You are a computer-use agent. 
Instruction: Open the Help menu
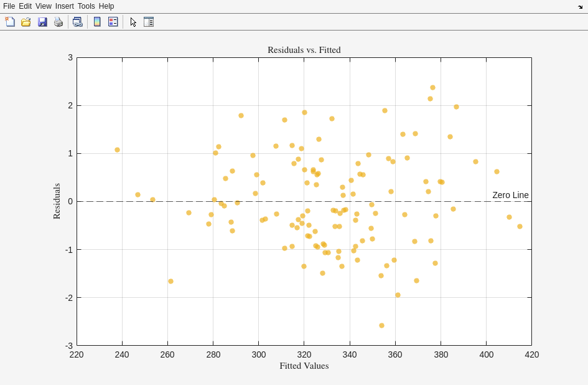coord(106,6)
